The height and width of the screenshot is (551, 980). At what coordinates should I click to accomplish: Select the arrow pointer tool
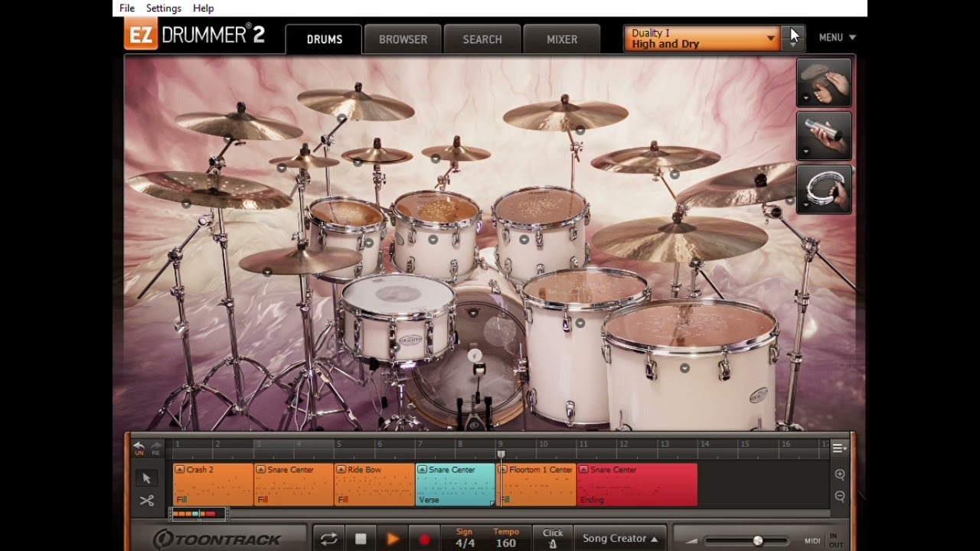click(x=146, y=478)
